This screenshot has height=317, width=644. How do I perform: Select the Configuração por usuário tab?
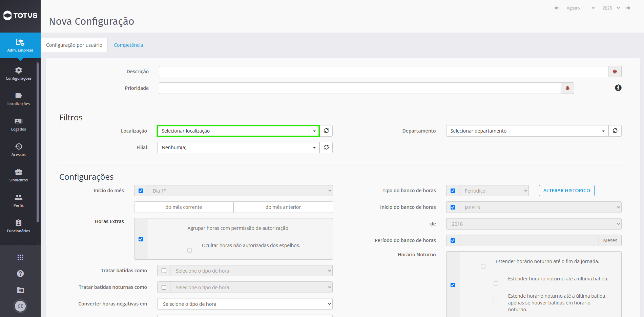pyautogui.click(x=74, y=45)
